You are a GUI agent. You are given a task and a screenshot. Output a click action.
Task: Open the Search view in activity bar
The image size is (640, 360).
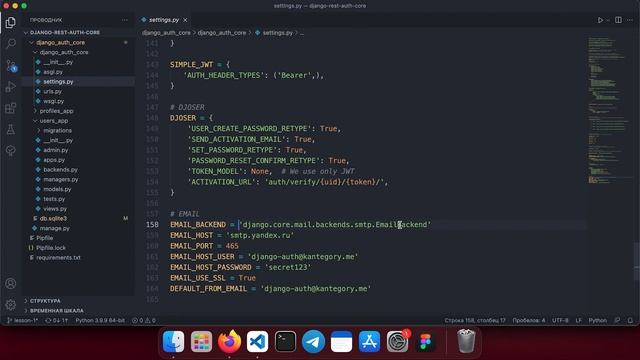11,44
